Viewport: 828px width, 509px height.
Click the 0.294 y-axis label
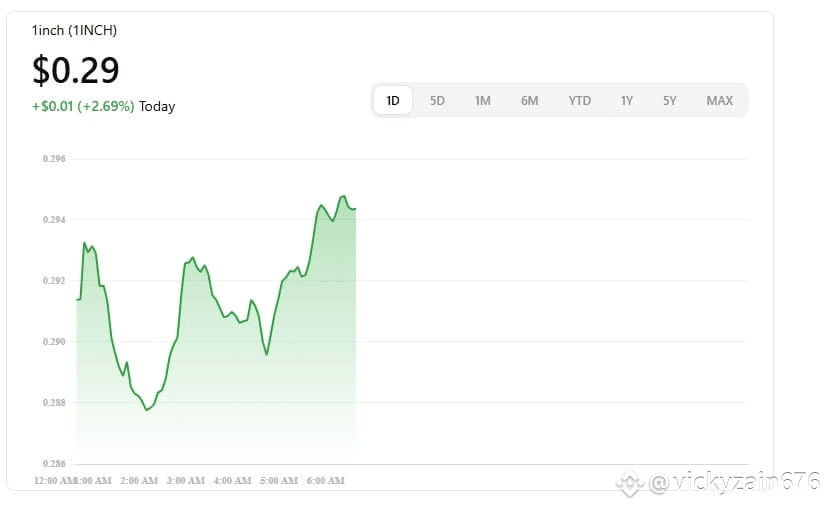54,220
